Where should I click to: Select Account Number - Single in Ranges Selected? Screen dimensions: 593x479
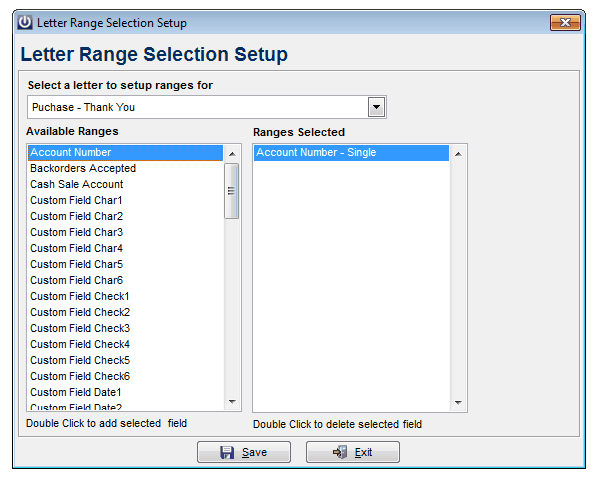pos(351,153)
